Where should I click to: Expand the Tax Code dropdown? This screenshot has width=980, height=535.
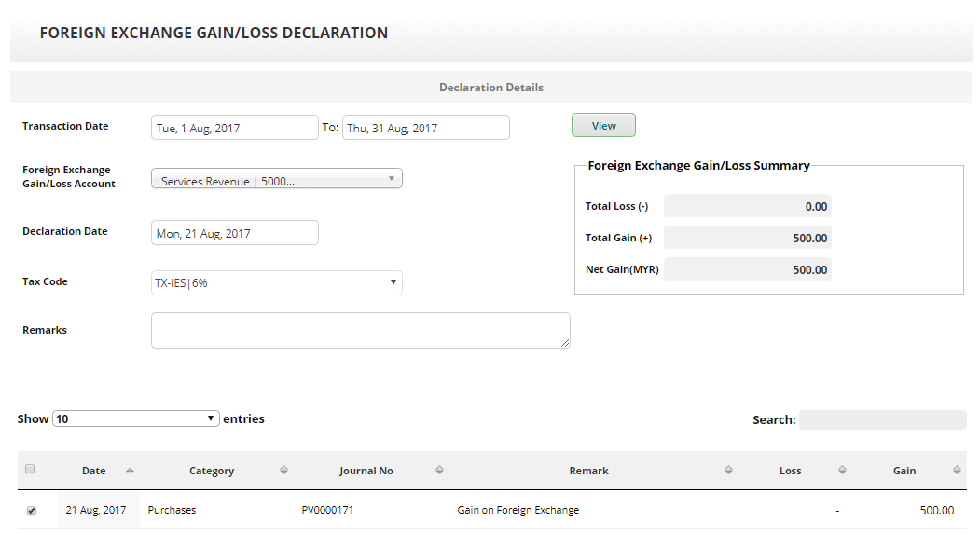point(276,282)
